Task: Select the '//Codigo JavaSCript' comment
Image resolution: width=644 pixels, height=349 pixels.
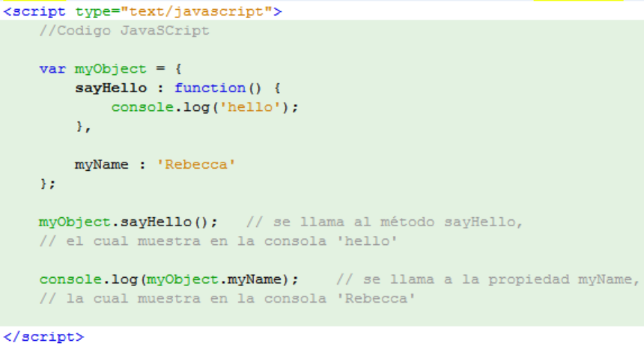Action: (124, 31)
